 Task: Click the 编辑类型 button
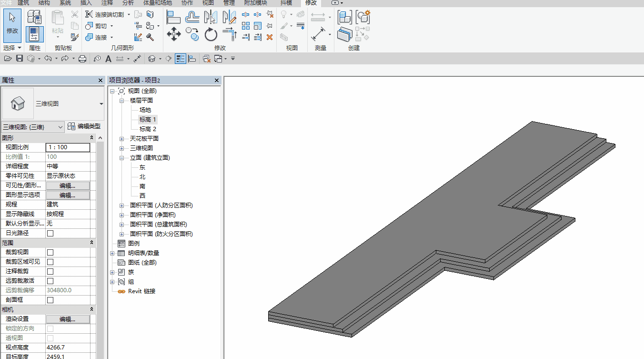(84, 126)
